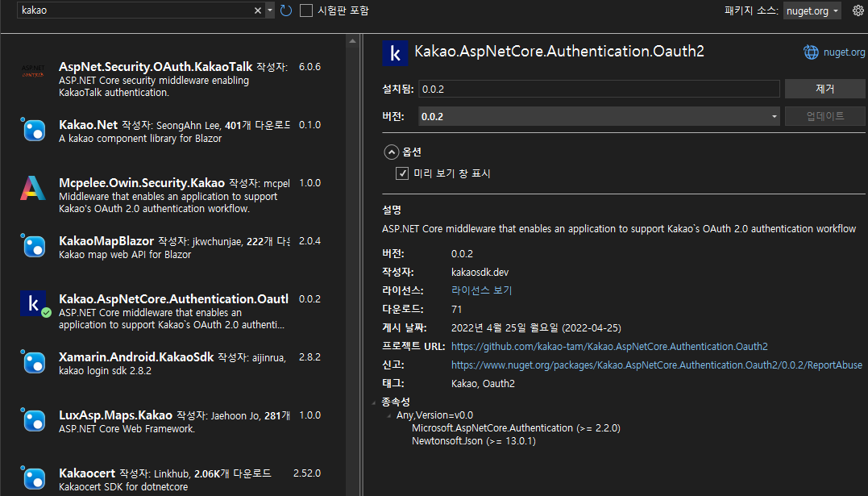The height and width of the screenshot is (496, 868).
Task: Enable the 시험판 포함 prerelease checkbox
Action: click(x=306, y=10)
